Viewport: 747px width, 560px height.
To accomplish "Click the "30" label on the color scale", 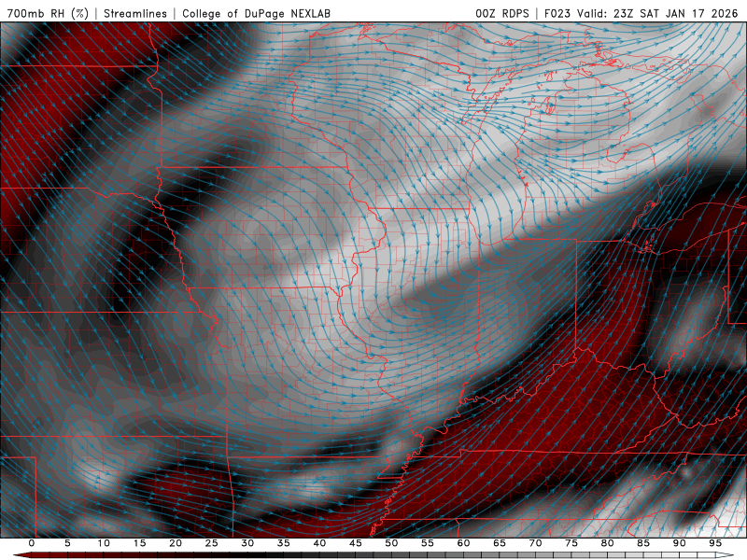I will (247, 543).
